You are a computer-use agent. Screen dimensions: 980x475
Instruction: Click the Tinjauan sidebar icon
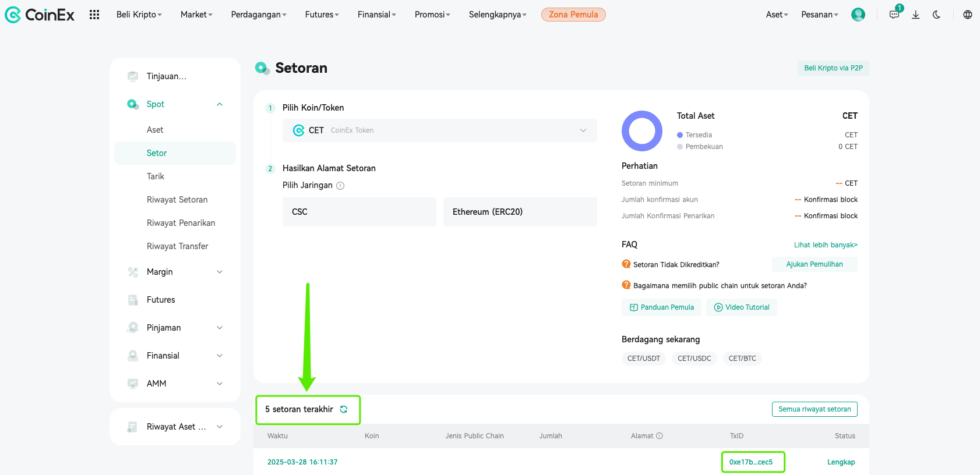coord(133,76)
